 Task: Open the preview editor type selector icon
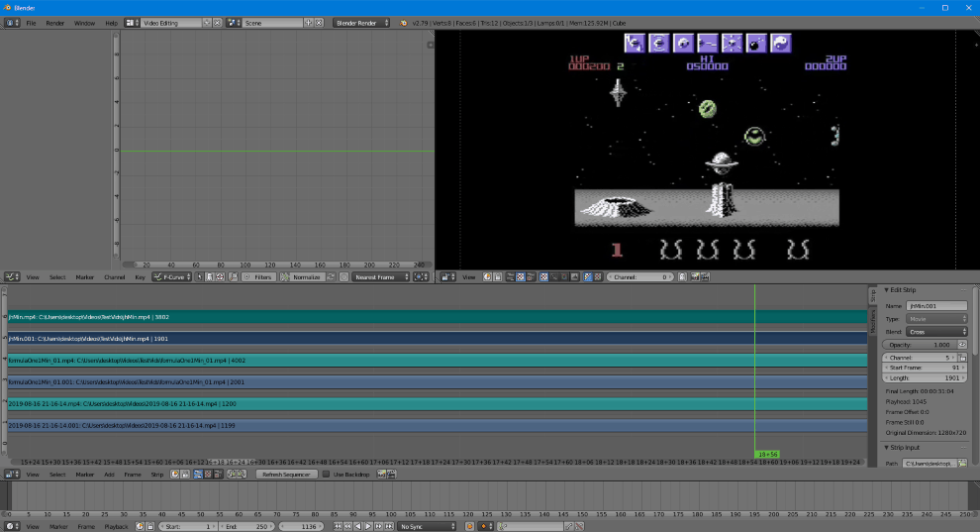coord(447,277)
